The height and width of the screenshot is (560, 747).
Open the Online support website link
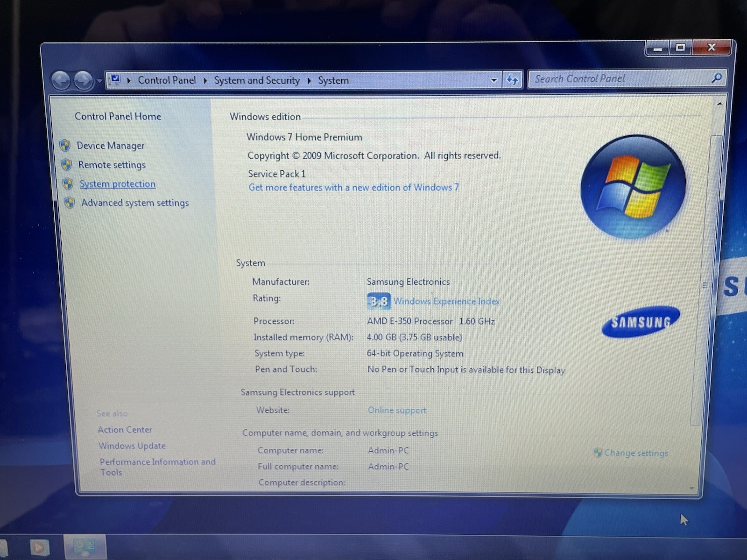click(397, 410)
